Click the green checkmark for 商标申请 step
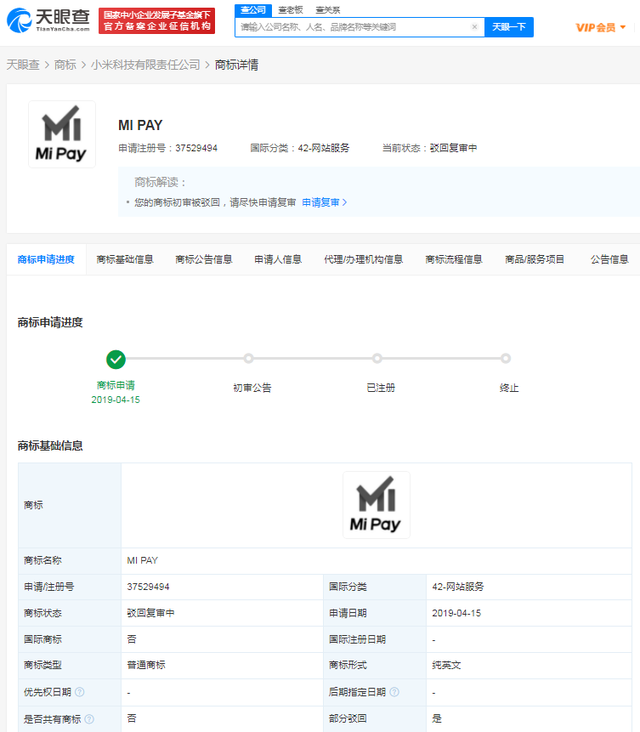The height and width of the screenshot is (732, 640). (116, 359)
